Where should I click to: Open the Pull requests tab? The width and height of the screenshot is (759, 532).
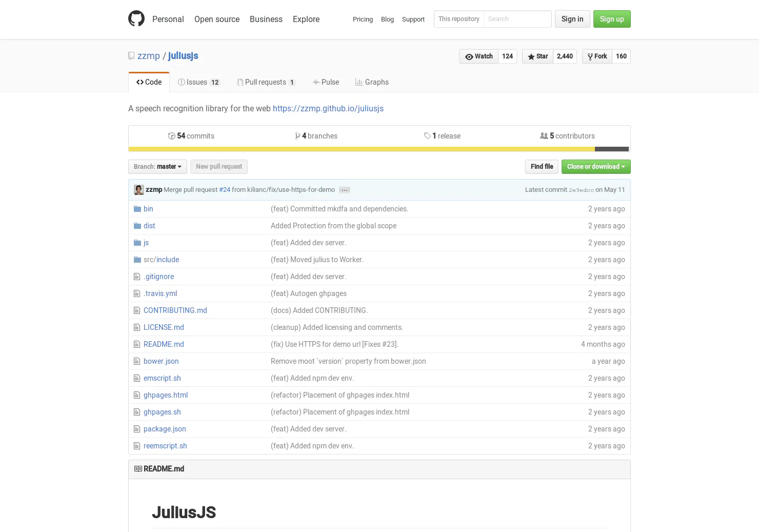(x=266, y=82)
